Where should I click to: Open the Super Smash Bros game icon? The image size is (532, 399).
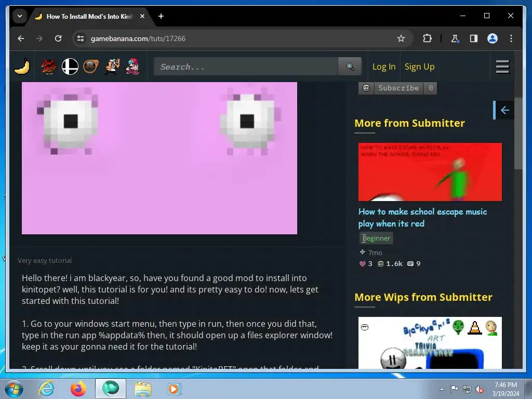70,66
